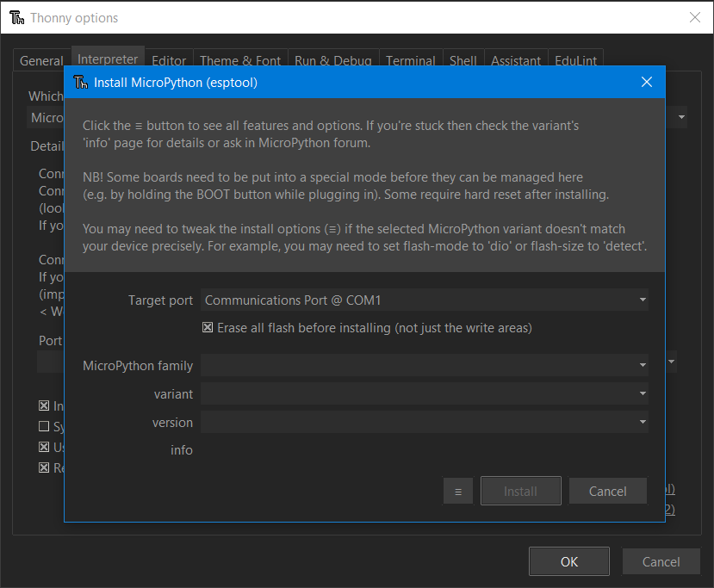This screenshot has width=714, height=588.
Task: Click the 'Thonny options' title text
Action: tap(74, 18)
